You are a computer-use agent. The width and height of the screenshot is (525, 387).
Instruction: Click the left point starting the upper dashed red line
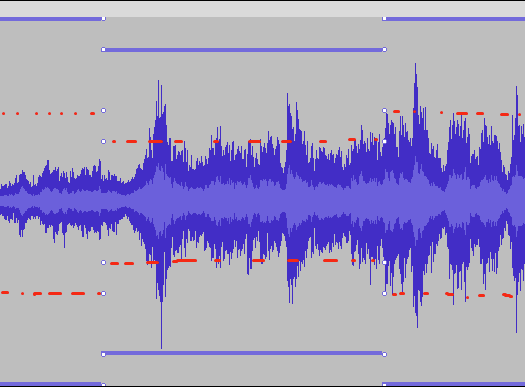pos(103,142)
